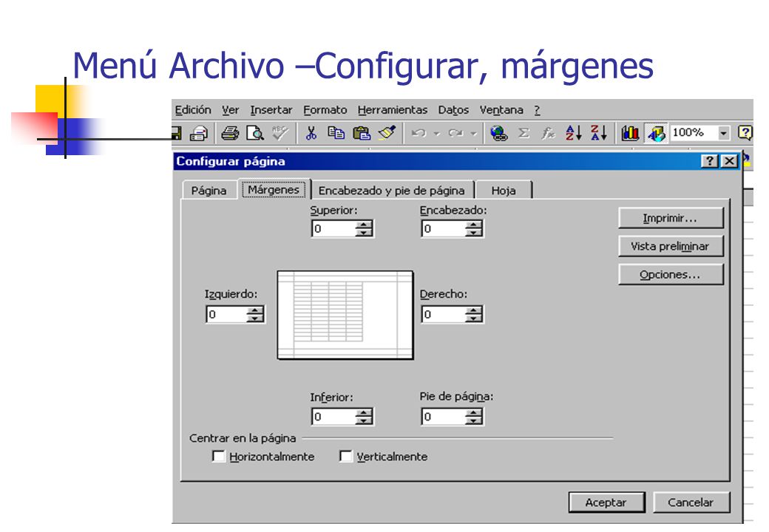Click the Office Assistant help icon
Viewport: 769px width, 532px height.
point(745,133)
